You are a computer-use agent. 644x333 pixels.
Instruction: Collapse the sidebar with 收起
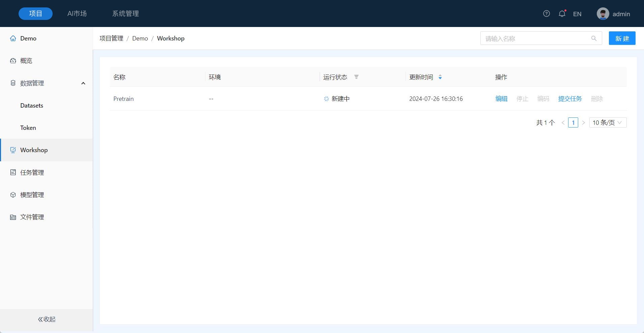tap(47, 319)
